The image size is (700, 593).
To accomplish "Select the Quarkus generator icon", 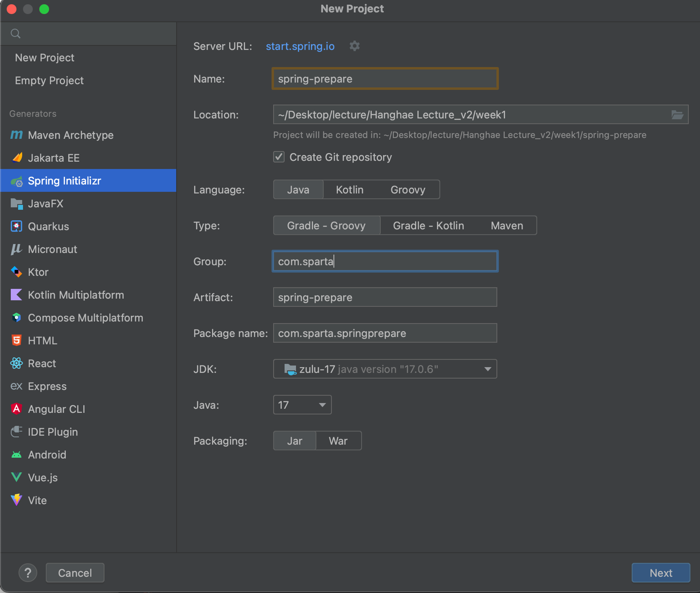I will pyautogui.click(x=16, y=226).
